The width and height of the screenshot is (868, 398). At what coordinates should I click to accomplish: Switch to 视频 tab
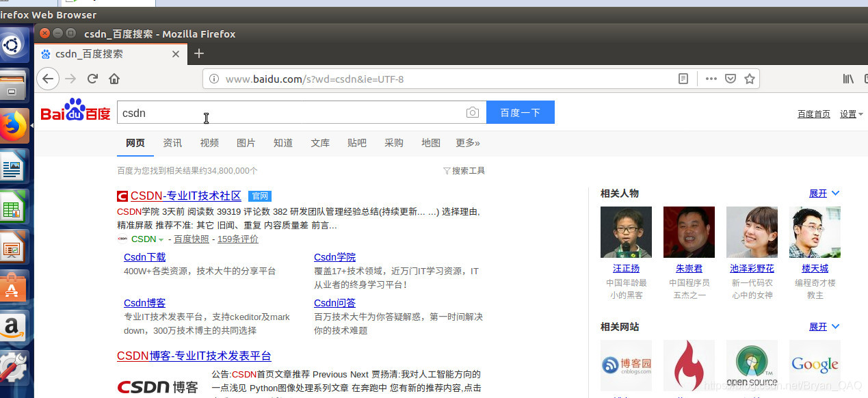pyautogui.click(x=209, y=143)
